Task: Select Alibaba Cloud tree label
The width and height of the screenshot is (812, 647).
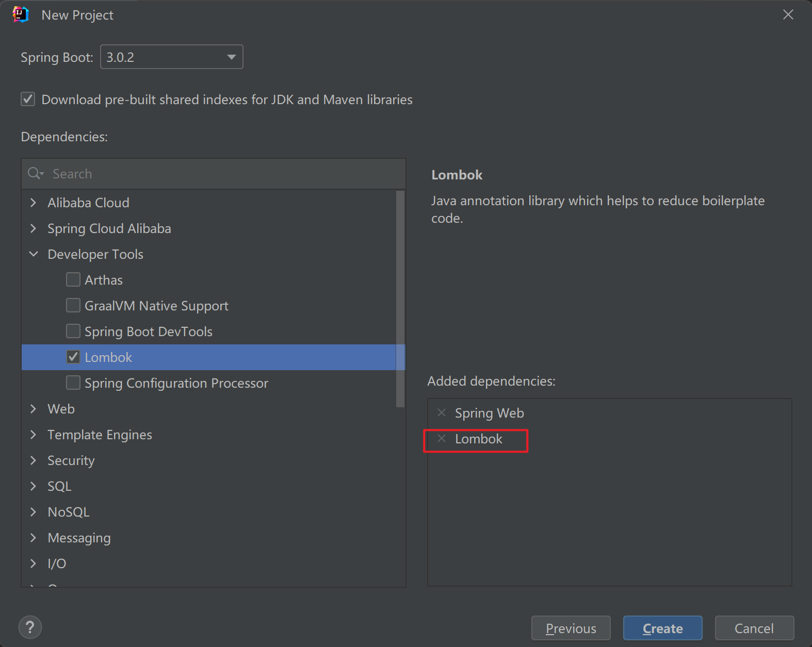Action: 88,203
